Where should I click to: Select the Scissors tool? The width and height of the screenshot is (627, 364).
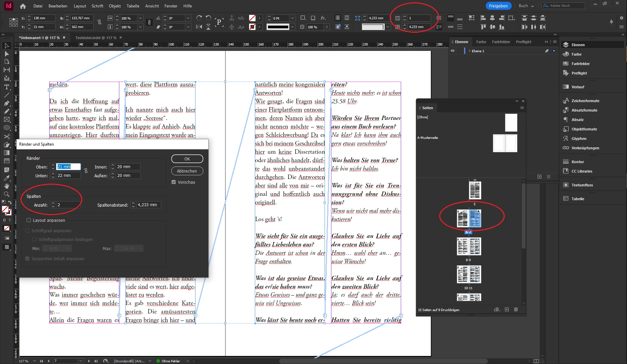pyautogui.click(x=6, y=136)
